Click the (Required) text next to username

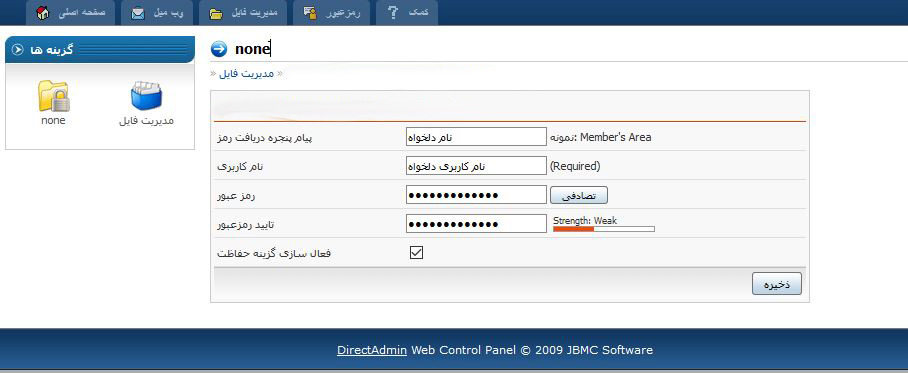click(574, 166)
